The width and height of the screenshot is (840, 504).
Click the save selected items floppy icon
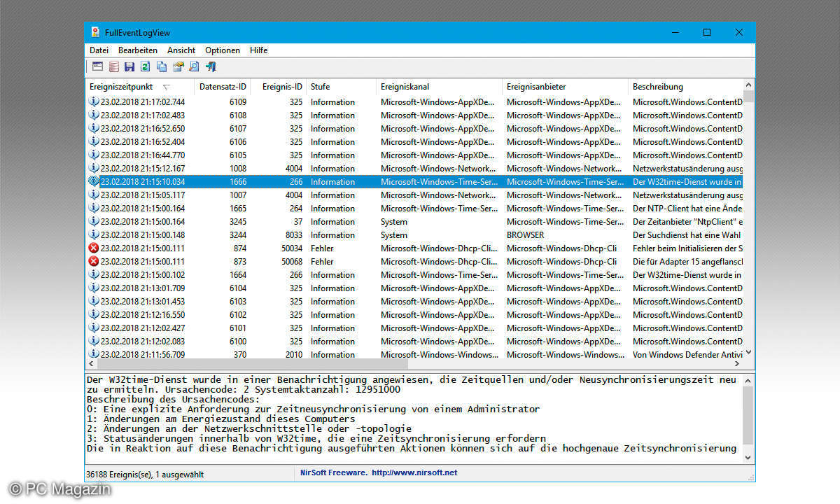[x=129, y=66]
